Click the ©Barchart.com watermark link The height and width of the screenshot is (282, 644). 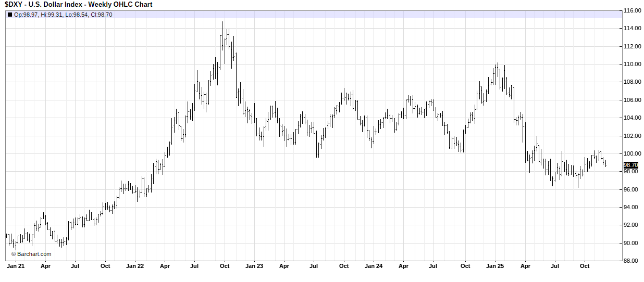point(31,254)
